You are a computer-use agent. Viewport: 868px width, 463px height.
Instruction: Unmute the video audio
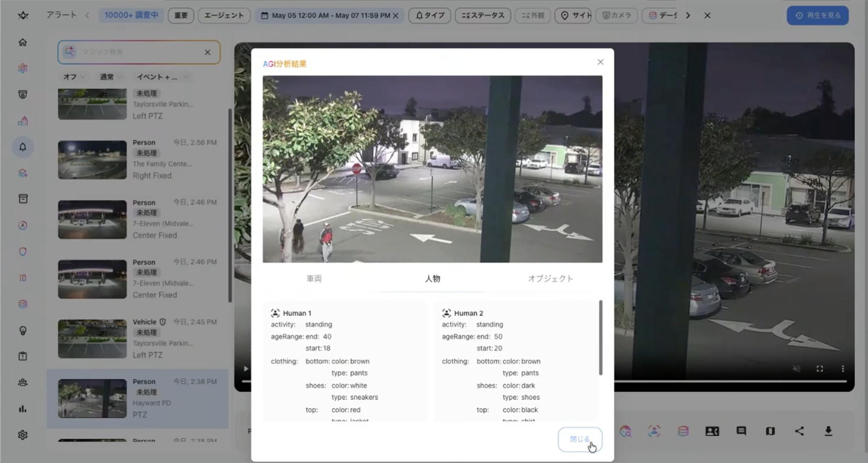coord(796,369)
